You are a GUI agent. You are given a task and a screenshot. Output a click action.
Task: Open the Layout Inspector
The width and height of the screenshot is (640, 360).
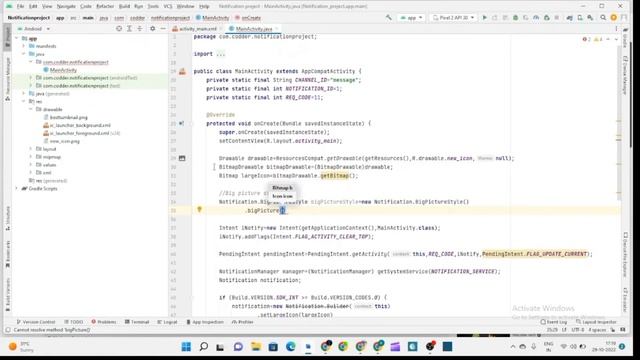[x=596, y=322]
